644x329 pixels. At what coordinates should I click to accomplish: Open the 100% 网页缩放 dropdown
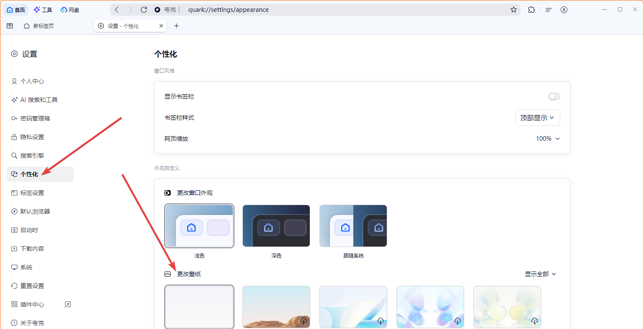click(548, 139)
